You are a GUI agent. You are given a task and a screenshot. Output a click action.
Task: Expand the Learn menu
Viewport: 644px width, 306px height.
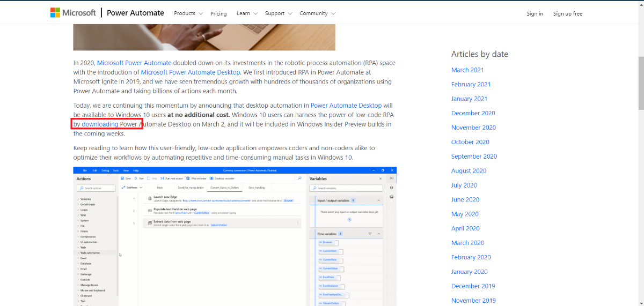pos(247,13)
